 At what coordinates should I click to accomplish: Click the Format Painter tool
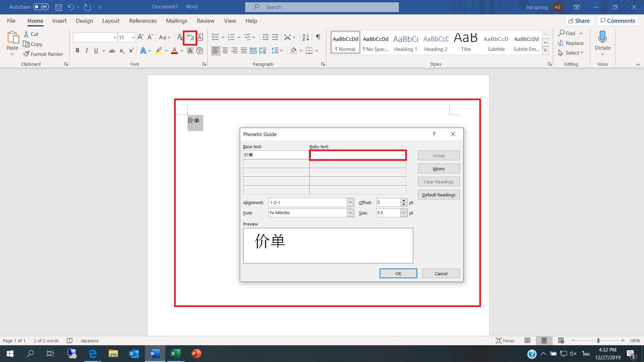click(x=43, y=54)
